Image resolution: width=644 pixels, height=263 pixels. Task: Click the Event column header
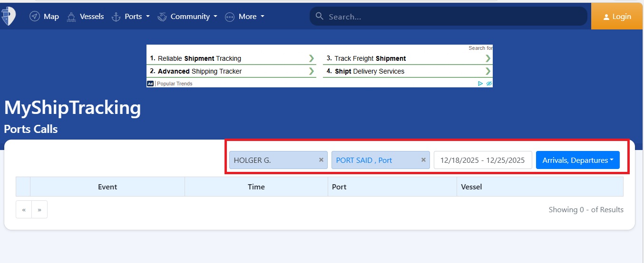click(x=107, y=187)
